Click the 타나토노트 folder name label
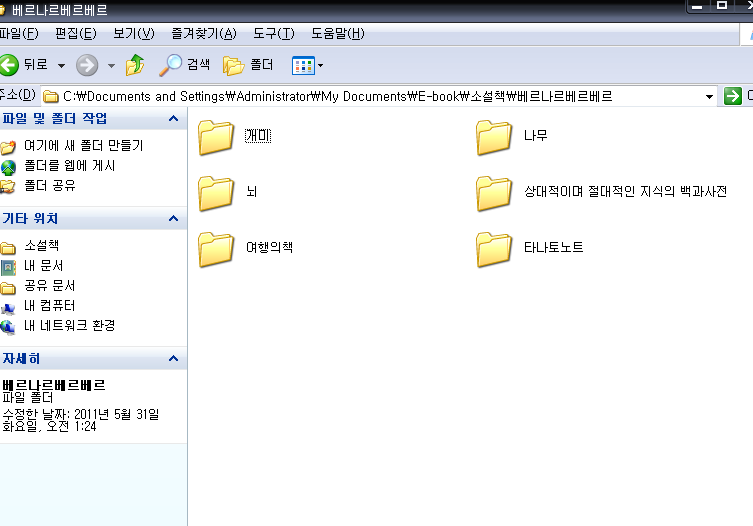This screenshot has width=753, height=526. click(553, 247)
